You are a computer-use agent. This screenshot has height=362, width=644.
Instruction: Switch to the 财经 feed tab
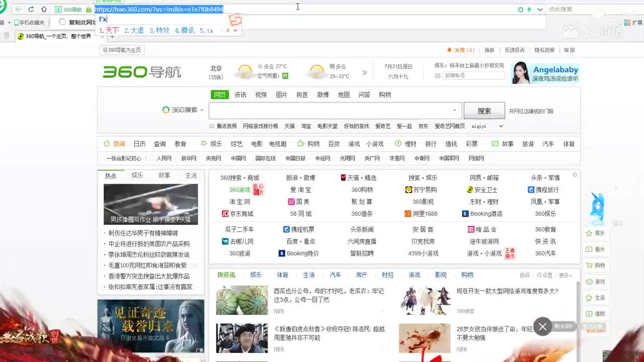tap(388, 275)
